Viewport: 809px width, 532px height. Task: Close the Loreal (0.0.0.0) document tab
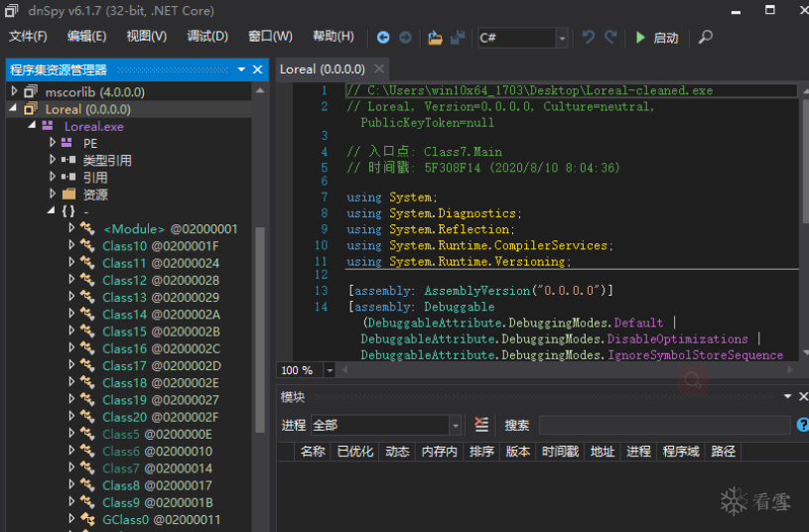[377, 69]
